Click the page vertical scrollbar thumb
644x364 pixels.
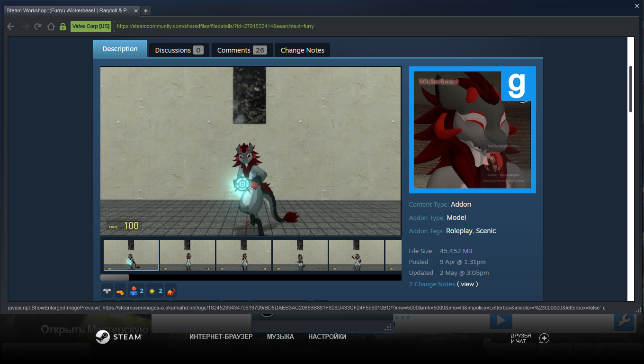pos(631,89)
